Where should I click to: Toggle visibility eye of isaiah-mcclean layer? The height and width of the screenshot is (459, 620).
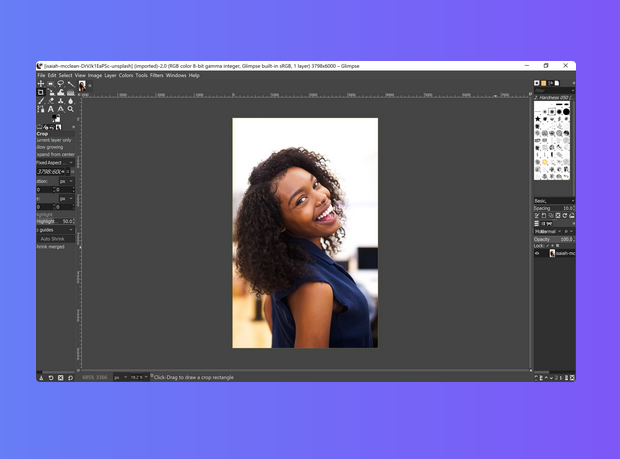tap(537, 253)
